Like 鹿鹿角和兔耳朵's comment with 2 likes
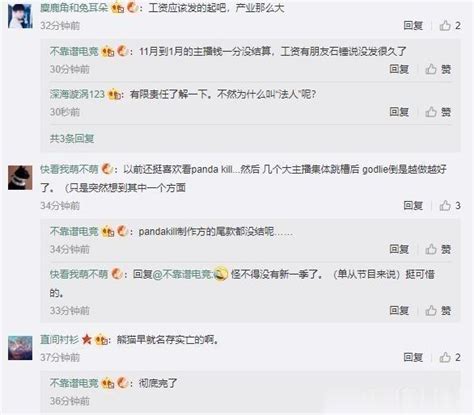The image size is (474, 415). (x=450, y=25)
